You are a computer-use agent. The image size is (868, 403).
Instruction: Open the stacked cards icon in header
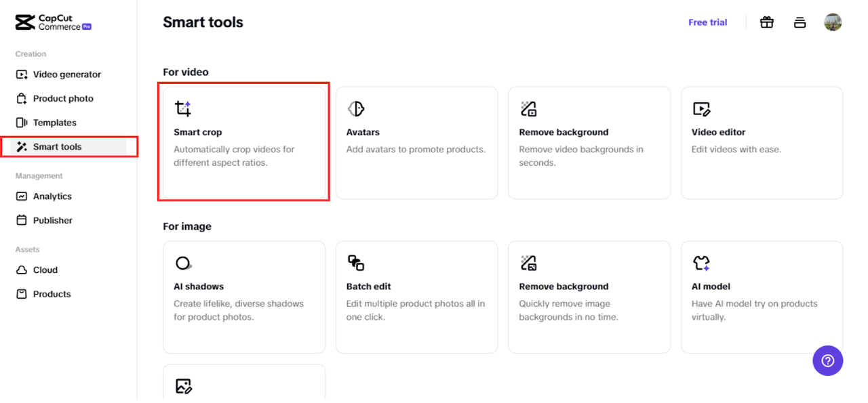(800, 22)
